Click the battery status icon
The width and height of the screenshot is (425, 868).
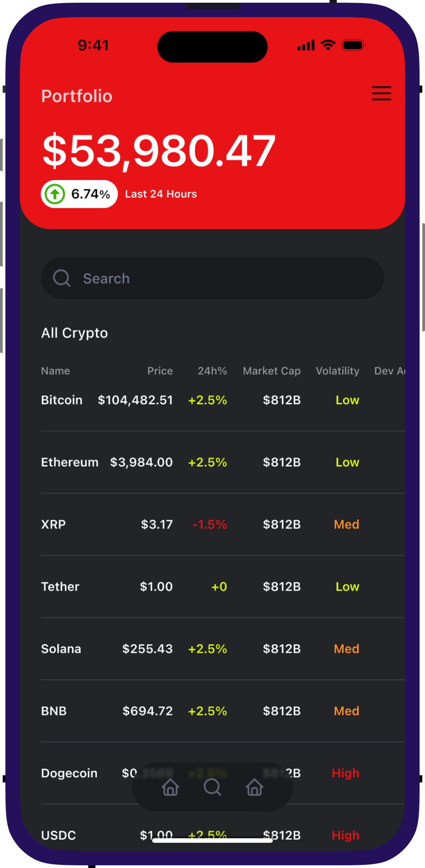[x=353, y=45]
